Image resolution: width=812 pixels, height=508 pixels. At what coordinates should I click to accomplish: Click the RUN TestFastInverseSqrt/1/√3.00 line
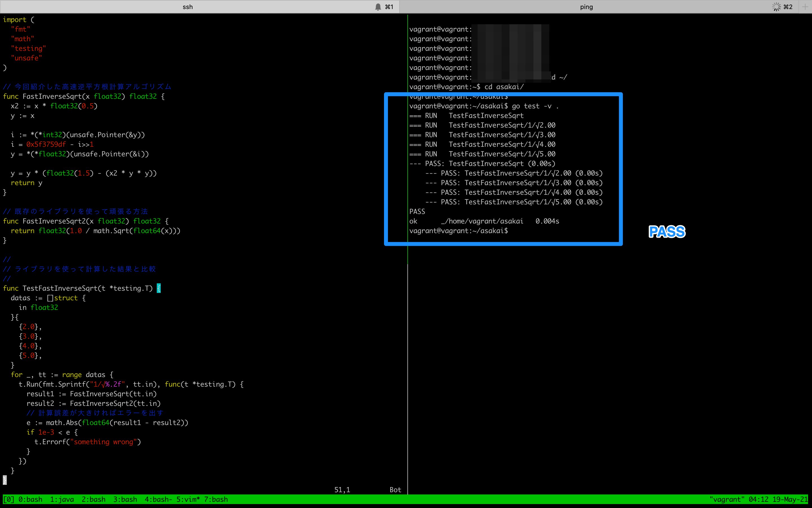(x=482, y=135)
